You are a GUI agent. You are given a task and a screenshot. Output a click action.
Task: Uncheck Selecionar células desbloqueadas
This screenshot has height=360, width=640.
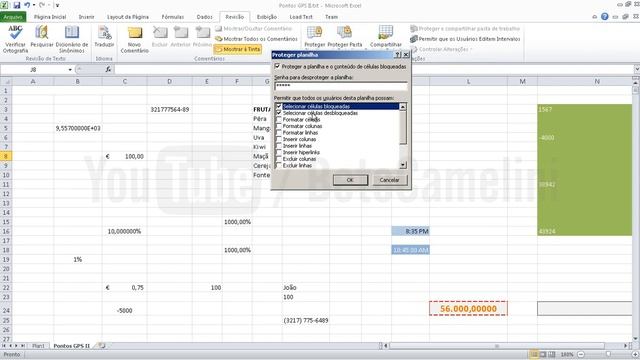pos(279,113)
